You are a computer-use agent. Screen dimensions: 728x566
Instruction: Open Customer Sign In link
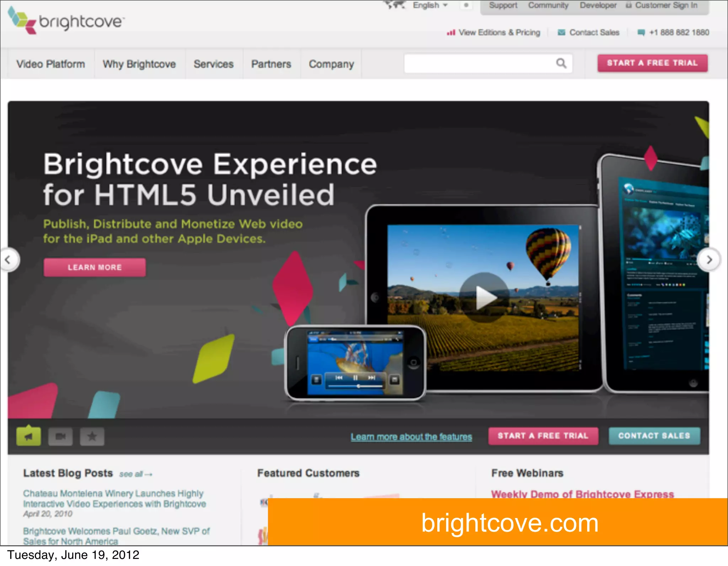tap(666, 5)
